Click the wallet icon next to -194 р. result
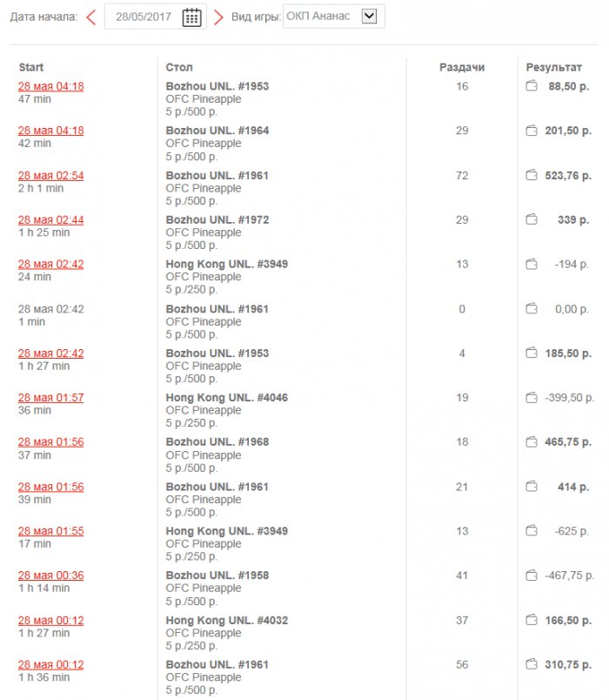 532,264
